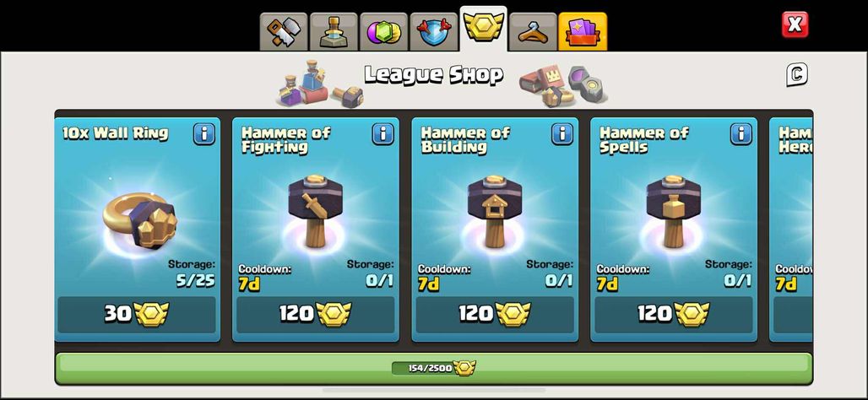Image resolution: width=868 pixels, height=400 pixels.
Task: Open the gems and coins resources tab
Action: (x=383, y=32)
